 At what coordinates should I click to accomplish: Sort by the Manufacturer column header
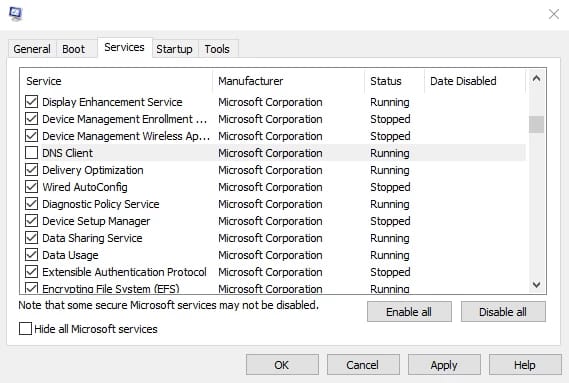click(289, 81)
